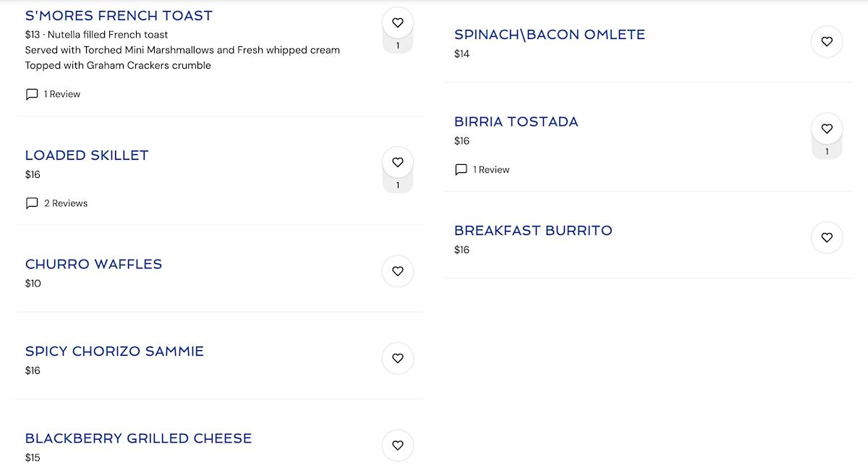Like the Breakfast Burrito item

click(x=827, y=237)
